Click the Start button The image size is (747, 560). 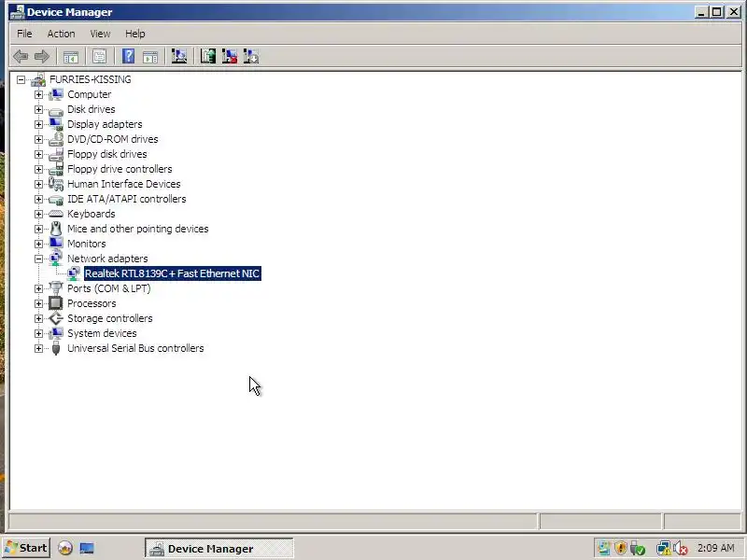[x=26, y=548]
